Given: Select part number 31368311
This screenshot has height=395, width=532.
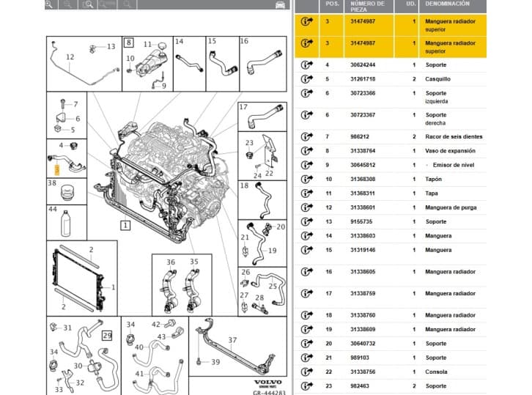Looking at the screenshot, I should tap(363, 193).
